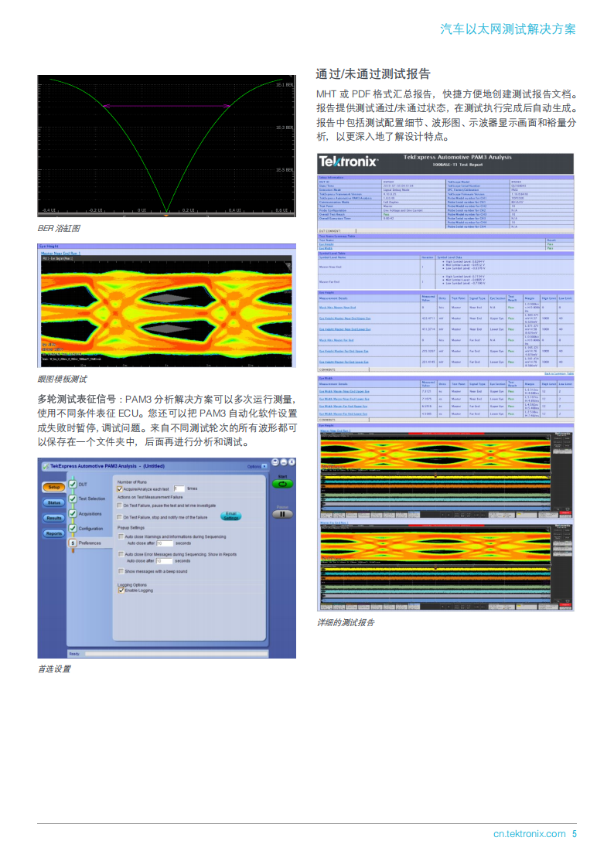The width and height of the screenshot is (614, 868).
Task: Click the Master Near End eye screenshot in report
Action: (x=445, y=475)
